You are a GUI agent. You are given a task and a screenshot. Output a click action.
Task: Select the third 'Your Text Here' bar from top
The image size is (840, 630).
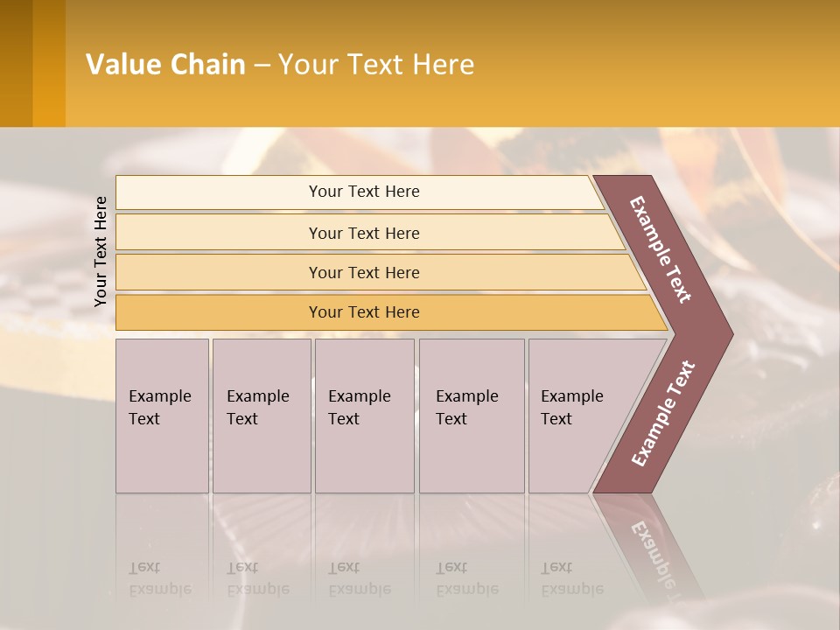click(x=364, y=272)
